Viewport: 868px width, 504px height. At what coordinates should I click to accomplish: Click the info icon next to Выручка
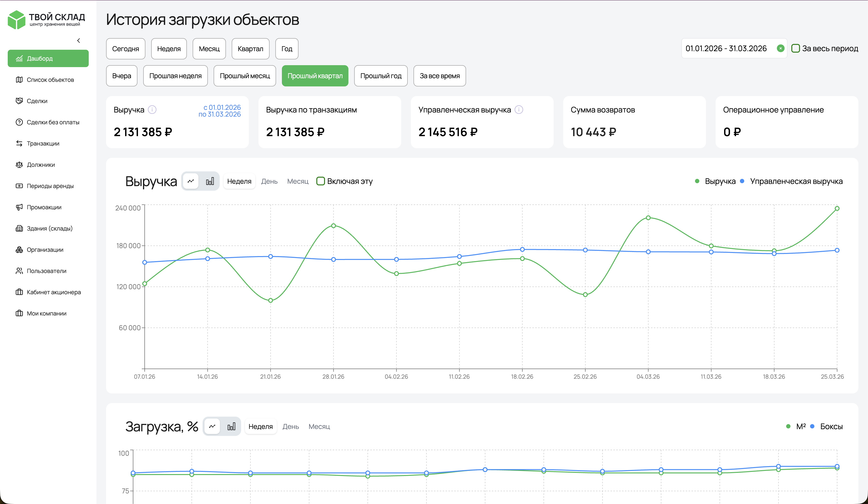pyautogui.click(x=152, y=110)
